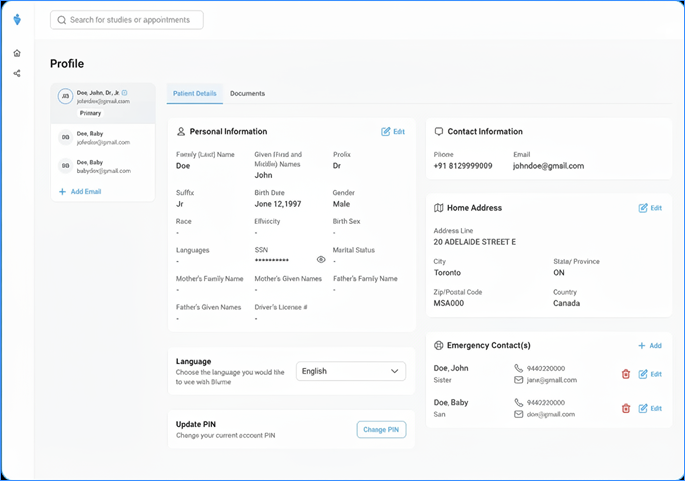Screen dimensions: 685x481
Task: Click the search studies or appointments field
Action: [x=127, y=20]
